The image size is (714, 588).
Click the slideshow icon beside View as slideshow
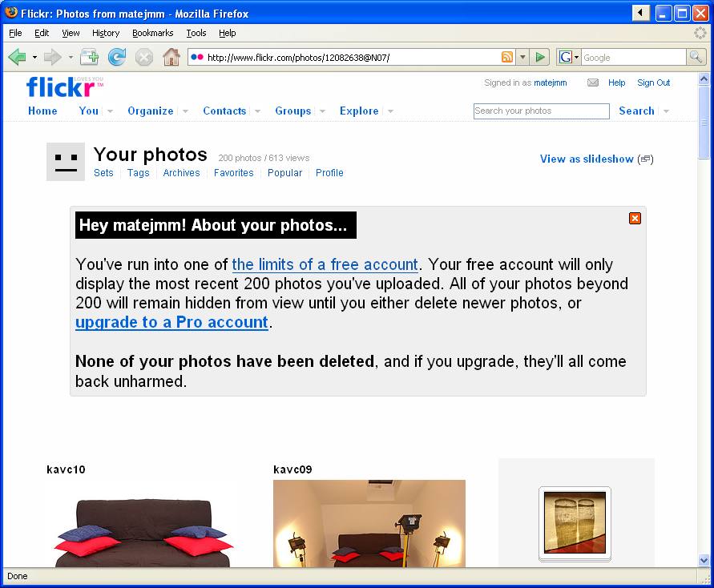646,159
